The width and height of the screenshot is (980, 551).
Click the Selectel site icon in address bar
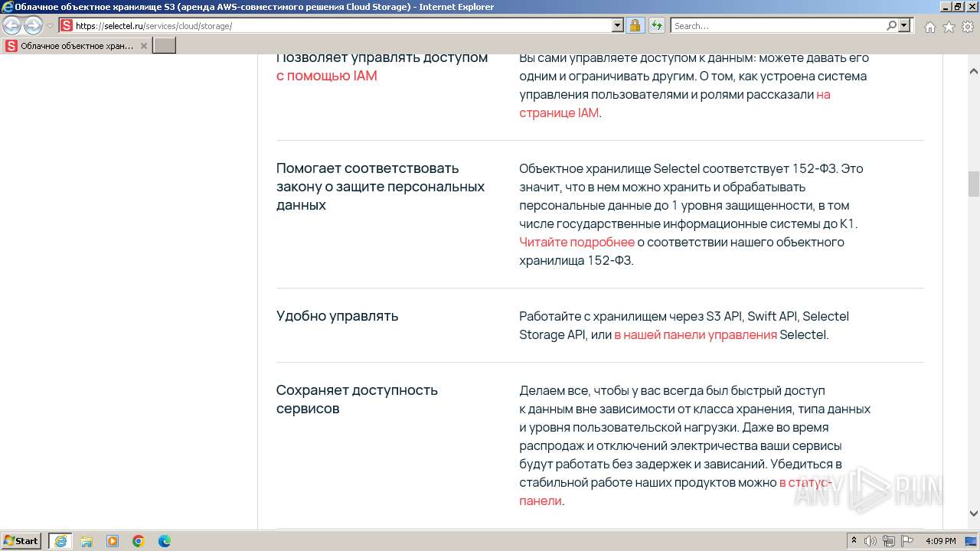pyautogui.click(x=67, y=26)
